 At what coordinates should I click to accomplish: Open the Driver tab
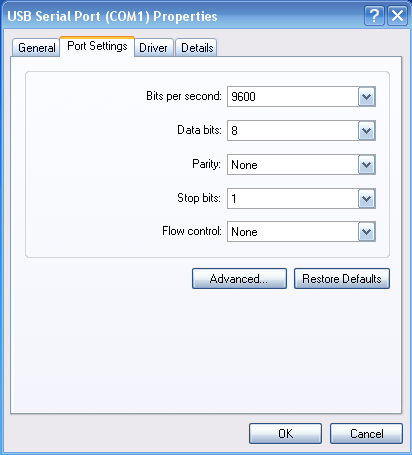pyautogui.click(x=153, y=48)
